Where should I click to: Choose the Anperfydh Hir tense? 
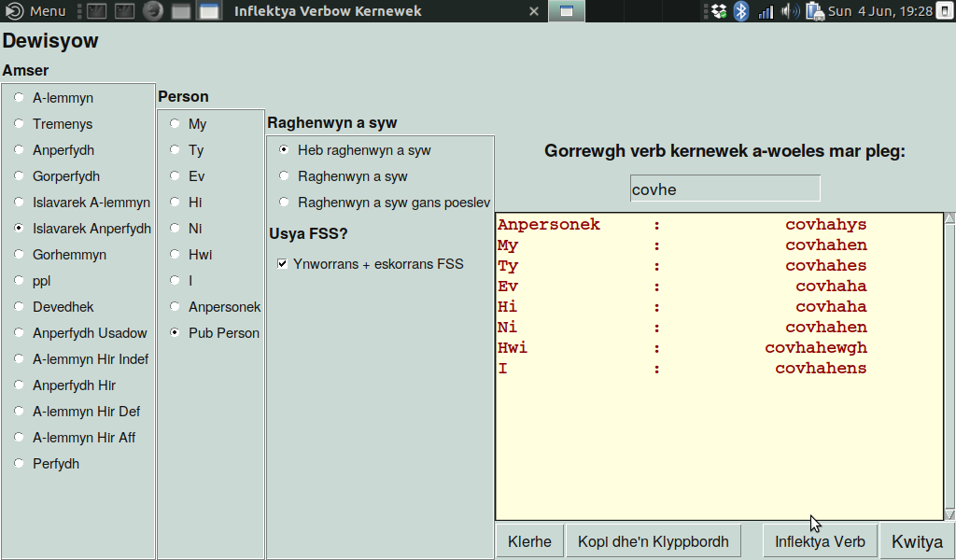[x=19, y=385]
